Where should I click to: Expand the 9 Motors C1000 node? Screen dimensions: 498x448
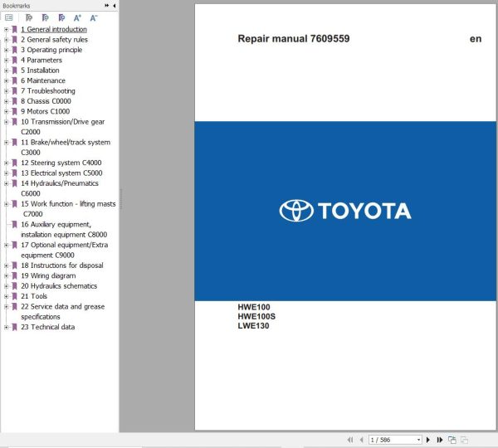coord(6,111)
